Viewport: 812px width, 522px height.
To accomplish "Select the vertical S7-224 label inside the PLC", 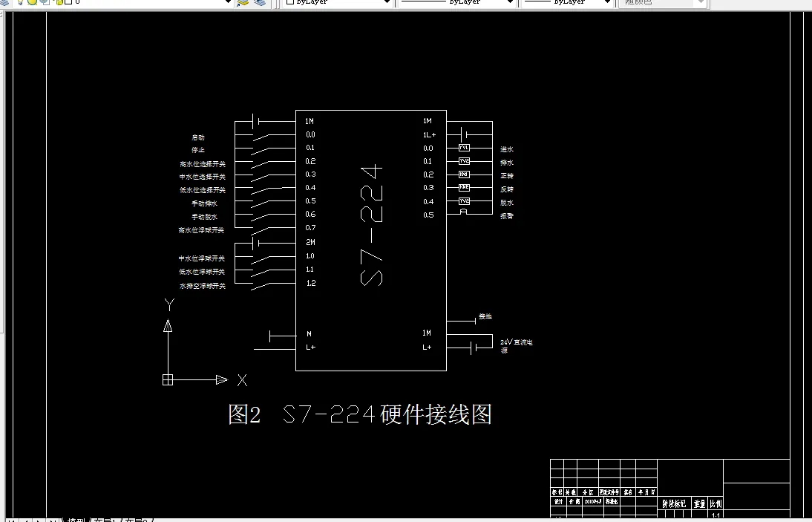I will coord(371,225).
